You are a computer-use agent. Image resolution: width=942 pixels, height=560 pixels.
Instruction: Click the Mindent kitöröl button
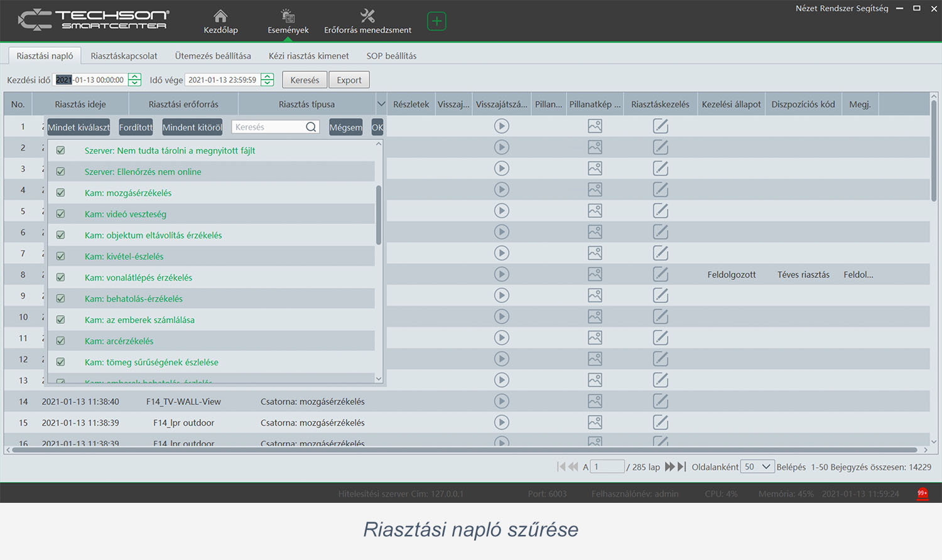(192, 127)
